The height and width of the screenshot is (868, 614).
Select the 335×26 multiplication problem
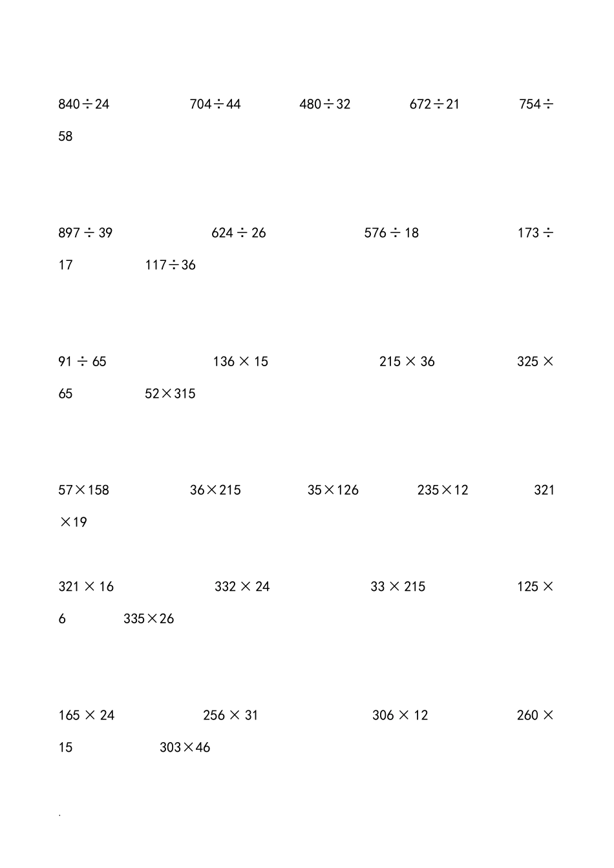pyautogui.click(x=149, y=619)
